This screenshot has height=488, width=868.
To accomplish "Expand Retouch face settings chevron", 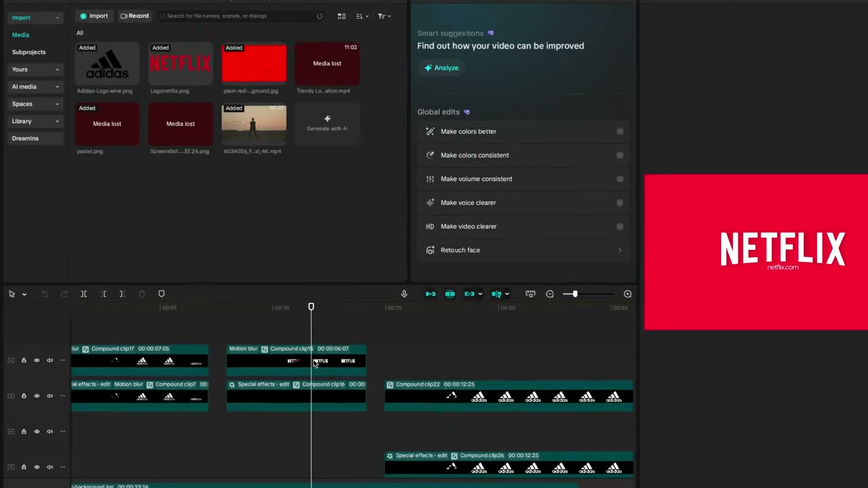I will [620, 250].
